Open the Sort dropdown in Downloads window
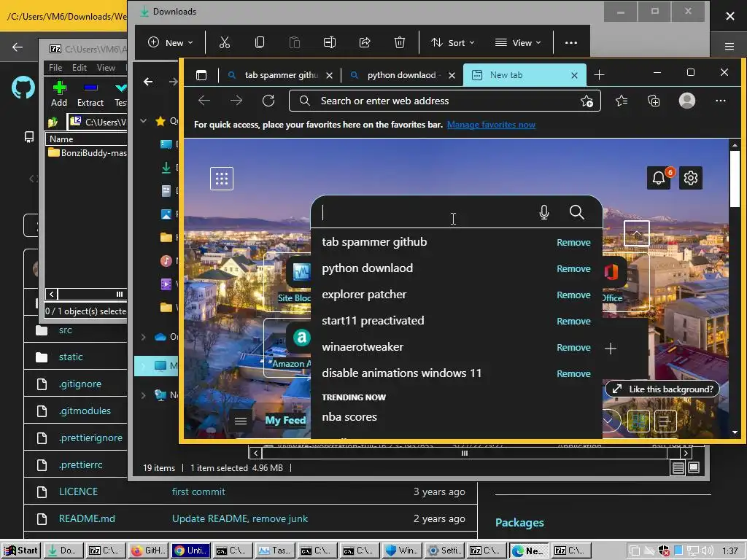 pyautogui.click(x=452, y=43)
